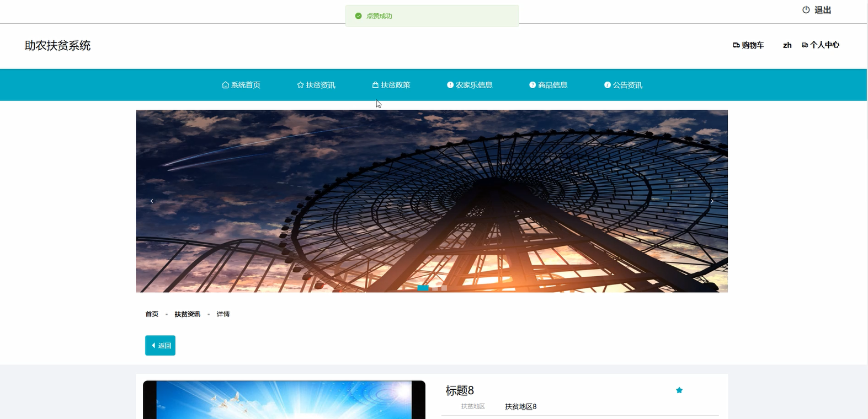Click the 返回 back button
This screenshot has height=419, width=868.
[x=160, y=346]
